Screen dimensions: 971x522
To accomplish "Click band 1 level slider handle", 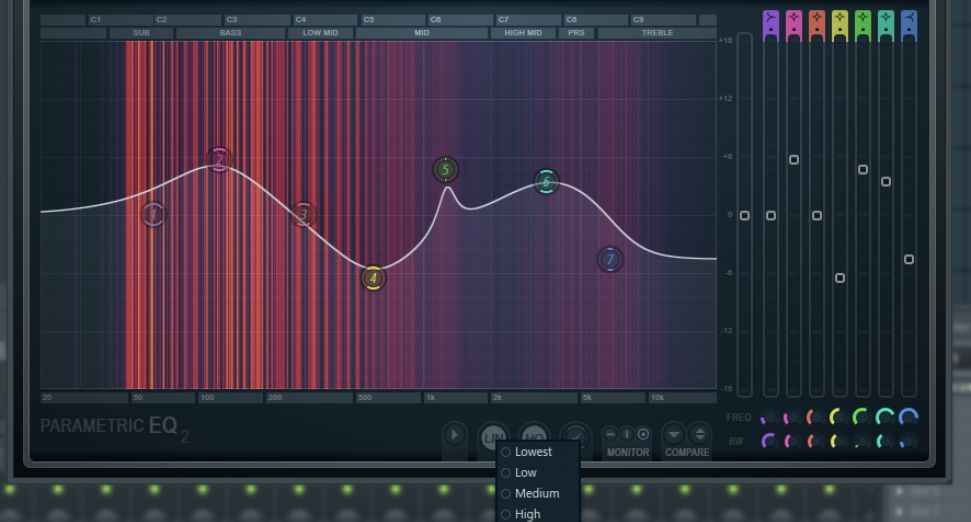I will point(771,215).
